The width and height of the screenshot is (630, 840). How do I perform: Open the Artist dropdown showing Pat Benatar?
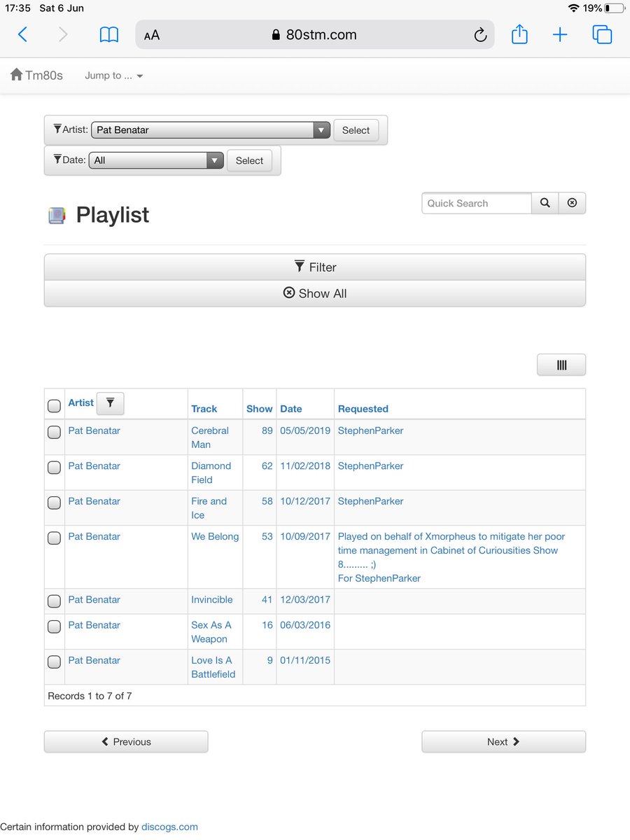[210, 130]
